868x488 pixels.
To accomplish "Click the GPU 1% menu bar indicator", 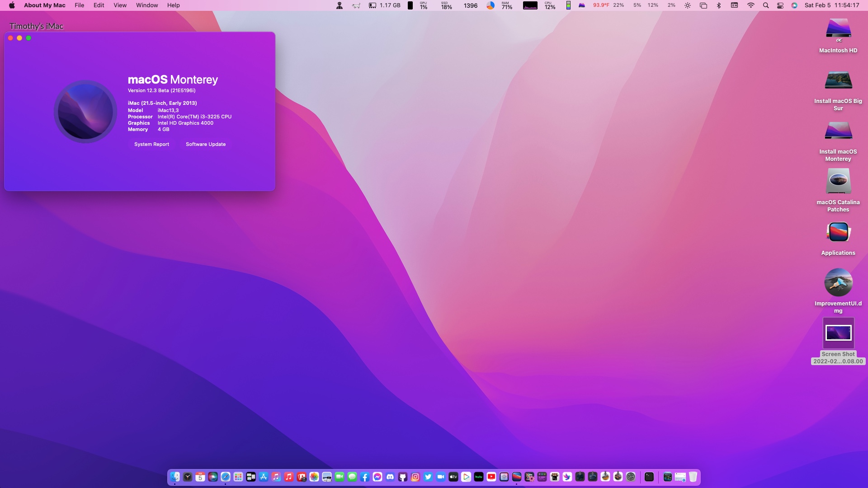I will click(424, 5).
